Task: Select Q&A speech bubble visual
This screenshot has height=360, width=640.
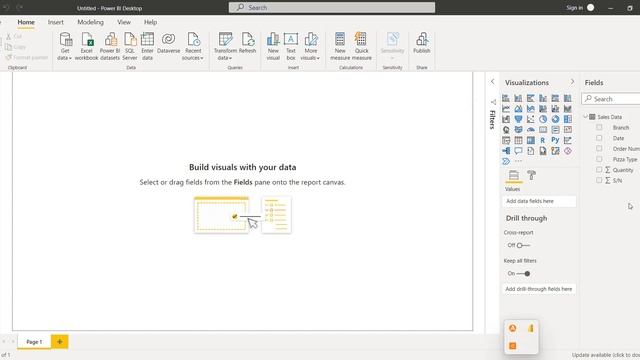Action: (x=518, y=151)
